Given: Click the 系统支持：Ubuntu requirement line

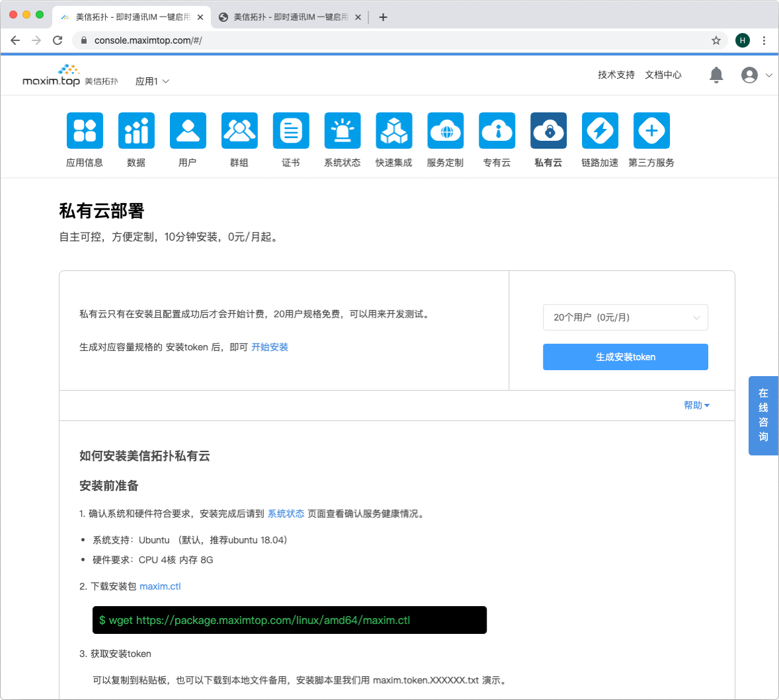Looking at the screenshot, I should (x=190, y=540).
